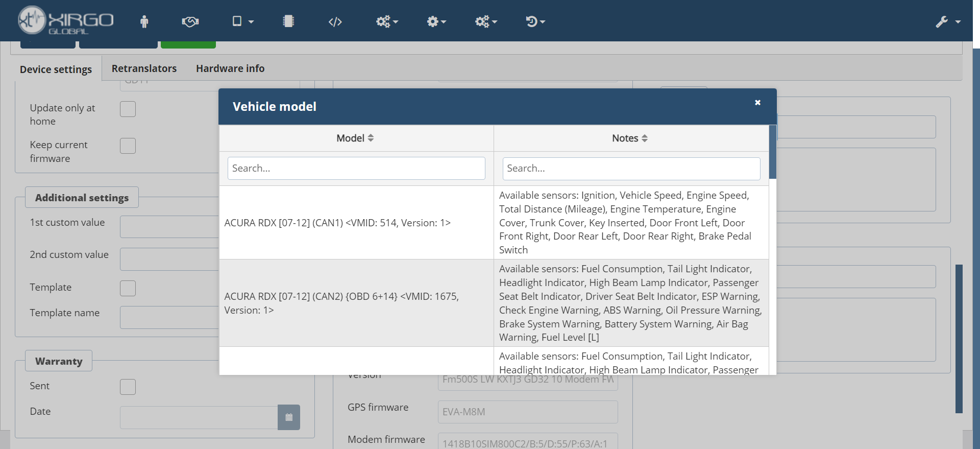Toggle Keep current firmware checkbox

pos(128,146)
